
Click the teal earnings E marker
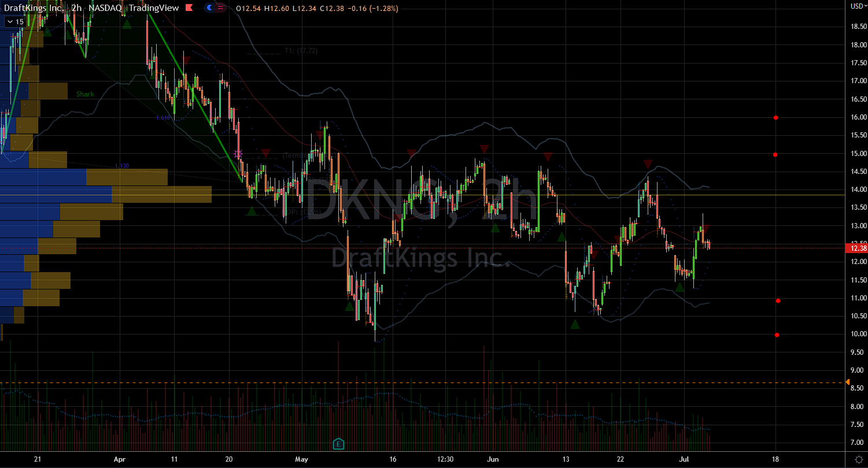click(338, 444)
